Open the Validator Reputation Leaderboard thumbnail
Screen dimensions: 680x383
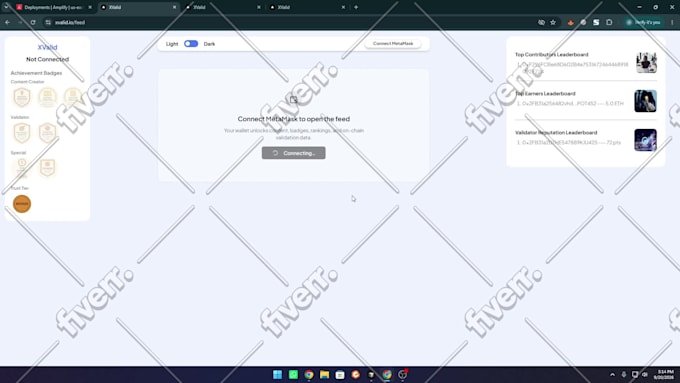[645, 140]
